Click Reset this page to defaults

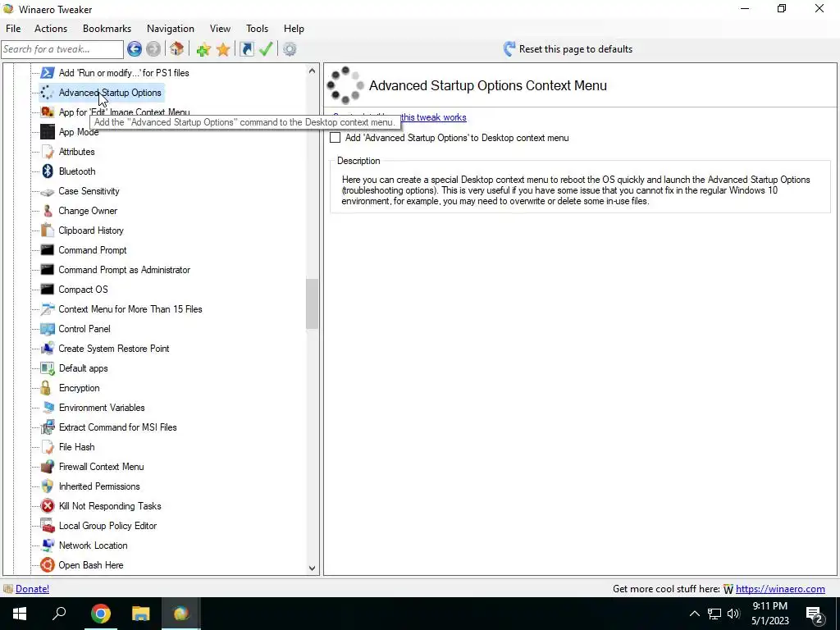568,49
